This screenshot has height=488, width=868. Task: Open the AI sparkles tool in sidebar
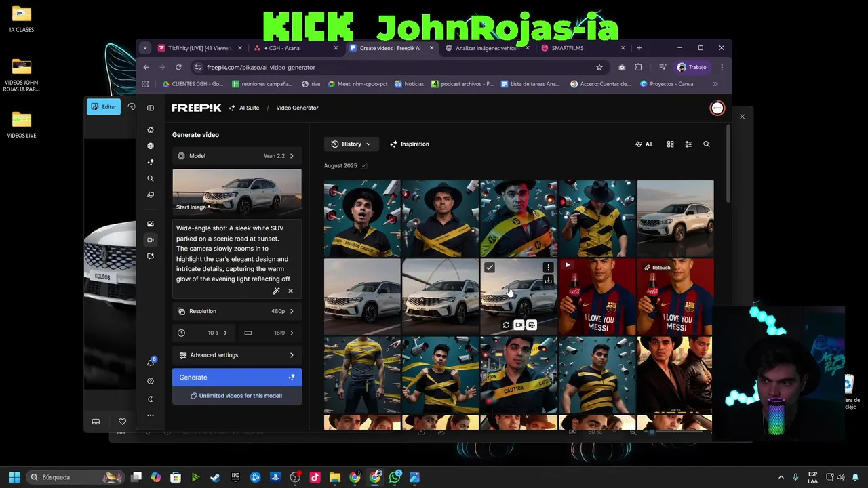click(x=151, y=162)
